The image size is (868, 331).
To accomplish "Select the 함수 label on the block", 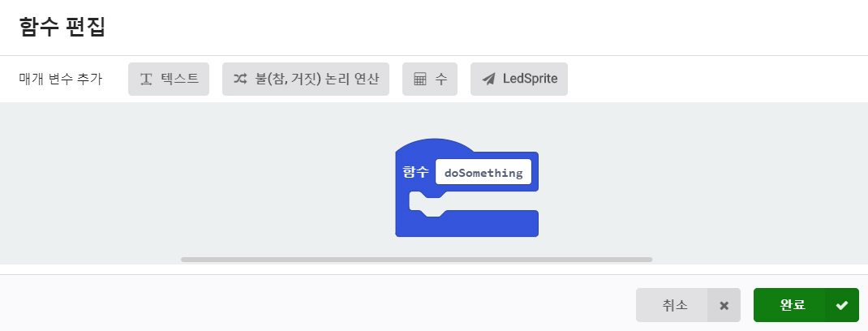I will point(416,173).
